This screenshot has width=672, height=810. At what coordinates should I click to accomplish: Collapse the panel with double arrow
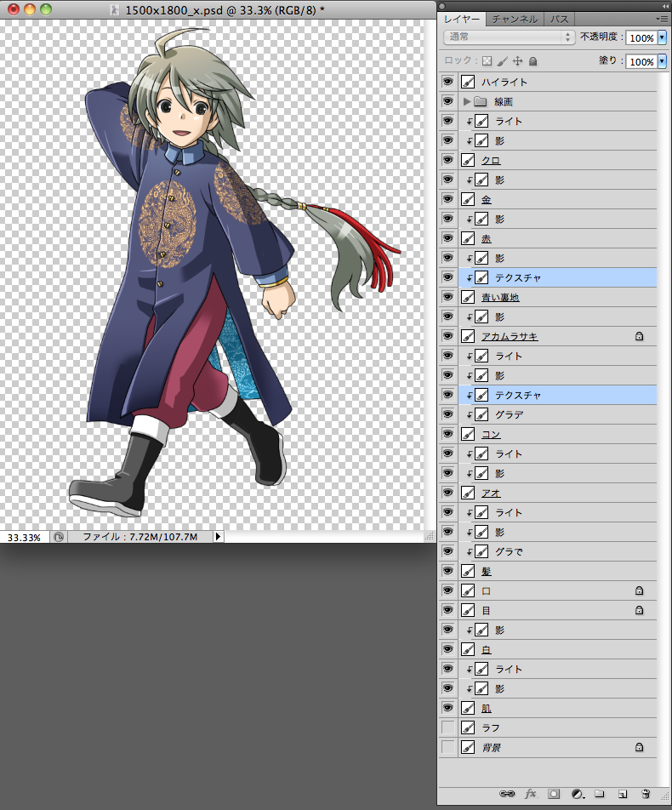664,6
